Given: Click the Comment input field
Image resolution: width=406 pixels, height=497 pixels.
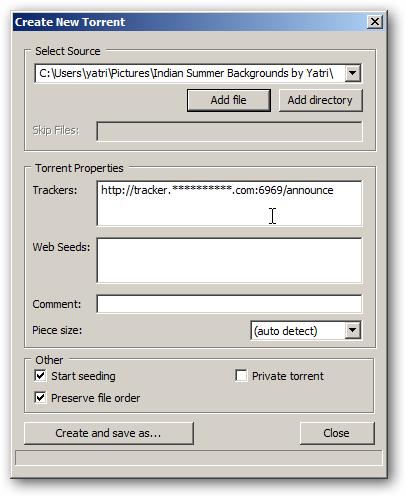Looking at the screenshot, I should pos(229,304).
